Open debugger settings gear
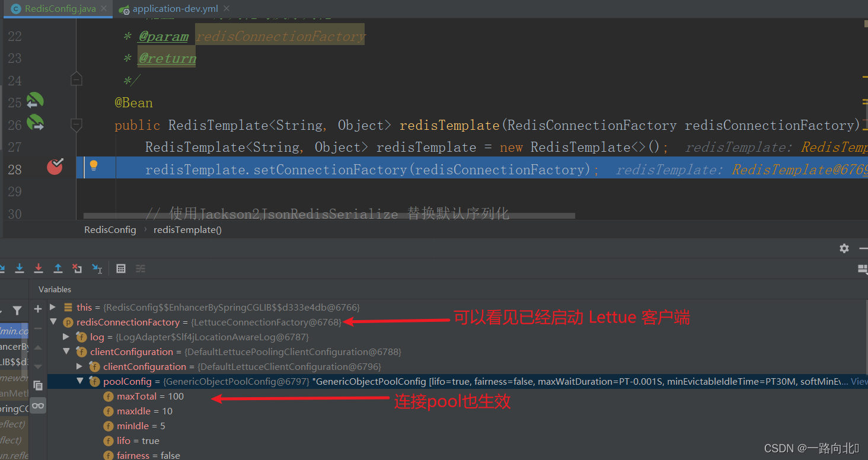This screenshot has width=868, height=460. [844, 248]
